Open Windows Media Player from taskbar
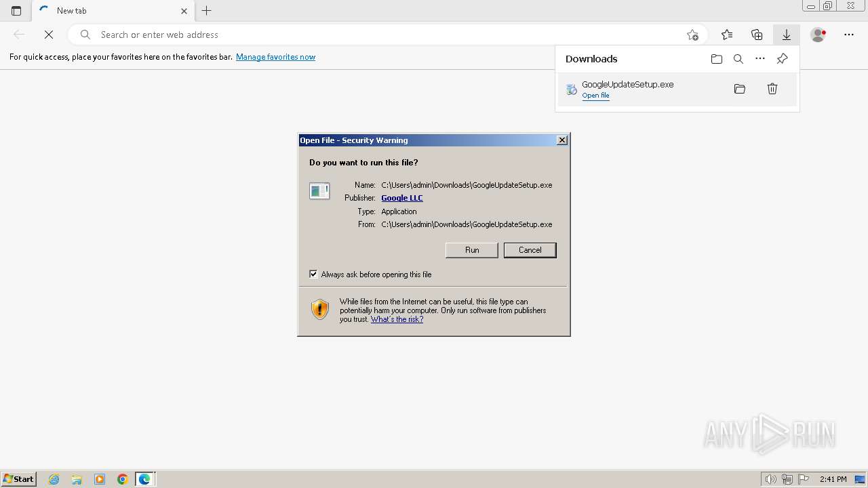The width and height of the screenshot is (868, 488). pos(100,479)
